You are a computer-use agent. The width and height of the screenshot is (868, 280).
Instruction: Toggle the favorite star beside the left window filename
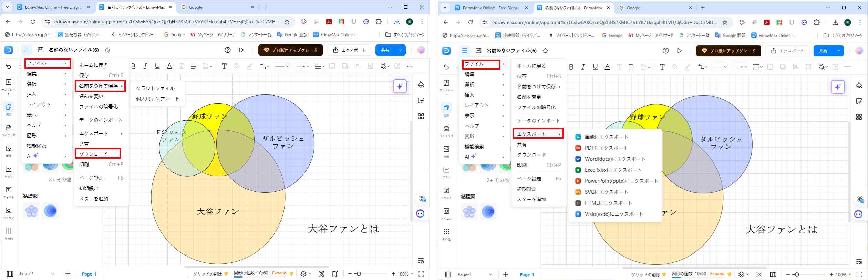(x=107, y=50)
